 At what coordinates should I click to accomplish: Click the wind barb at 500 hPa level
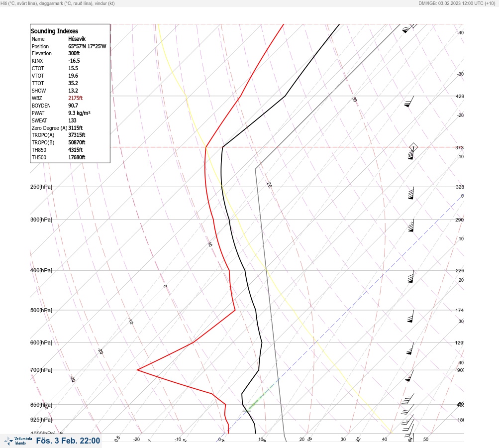410,316
